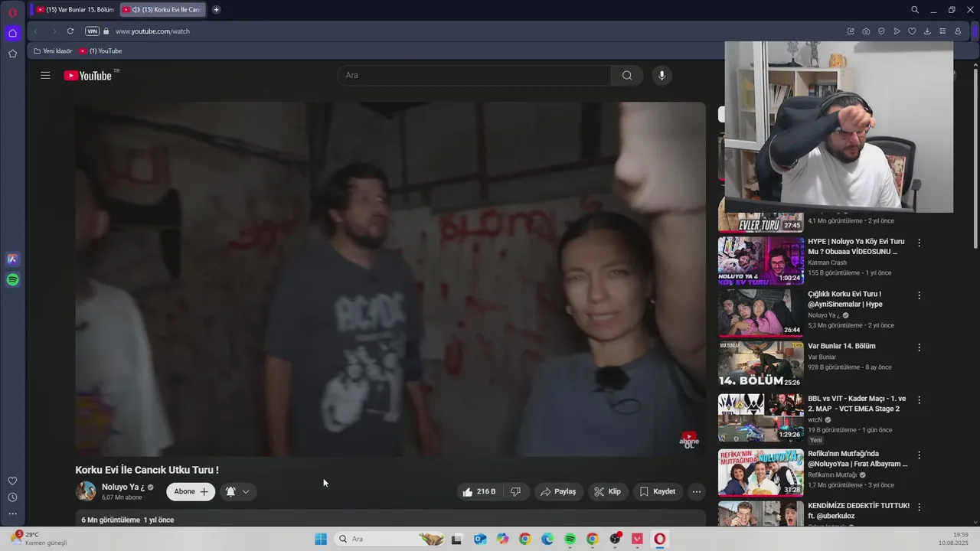Take a snapshot with Opera camera icon

(866, 31)
